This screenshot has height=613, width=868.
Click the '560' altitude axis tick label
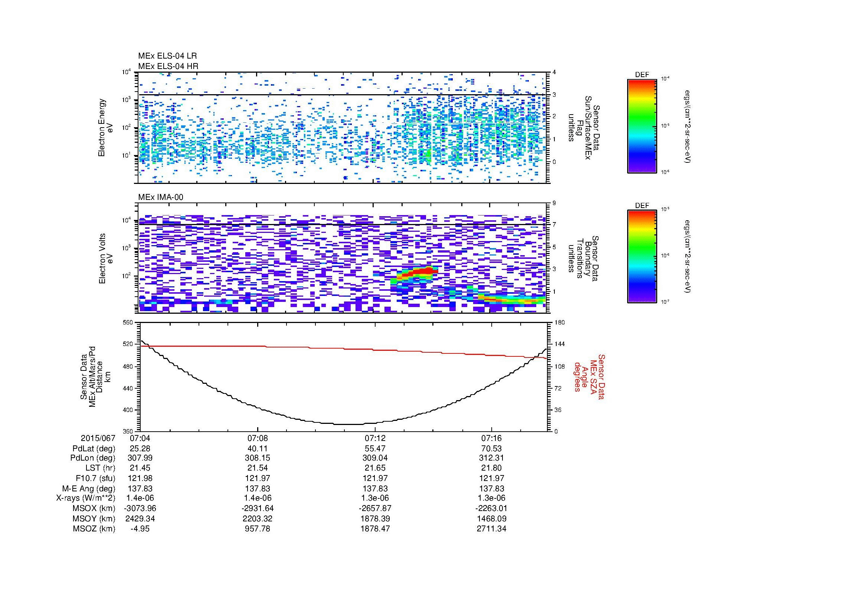128,322
